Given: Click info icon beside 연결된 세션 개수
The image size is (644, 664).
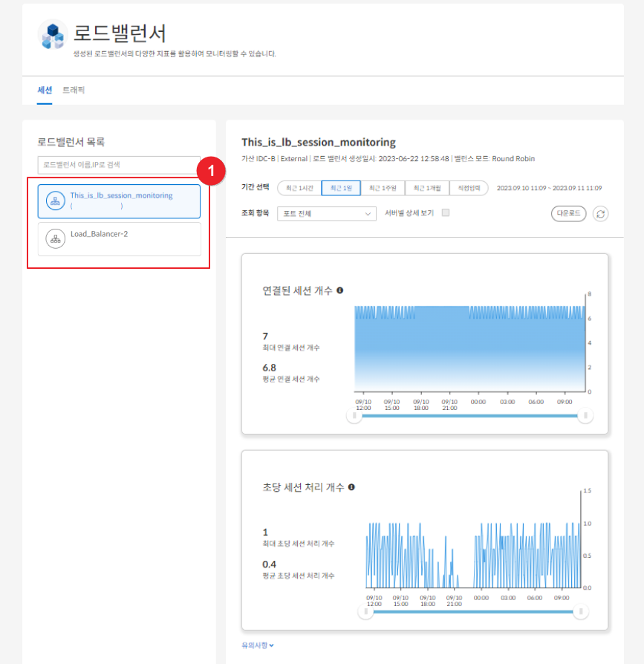Looking at the screenshot, I should pos(339,290).
